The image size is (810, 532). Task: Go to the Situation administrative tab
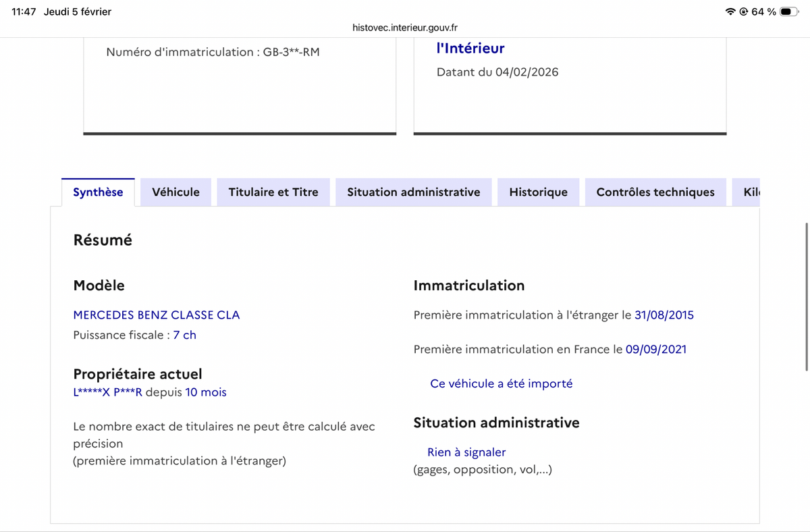click(413, 192)
